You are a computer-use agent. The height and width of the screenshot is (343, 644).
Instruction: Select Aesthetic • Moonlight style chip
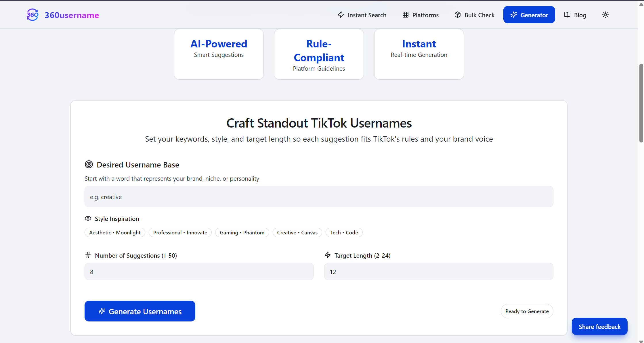(x=115, y=232)
